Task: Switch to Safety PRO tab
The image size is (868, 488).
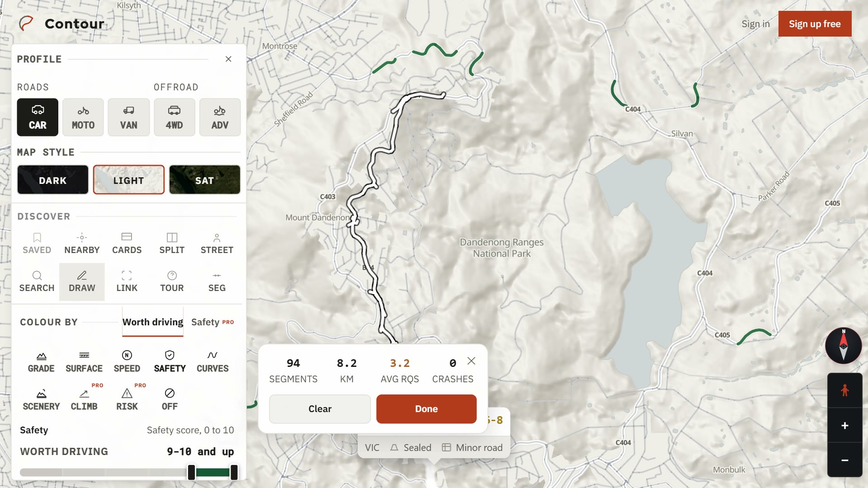Action: 212,322
